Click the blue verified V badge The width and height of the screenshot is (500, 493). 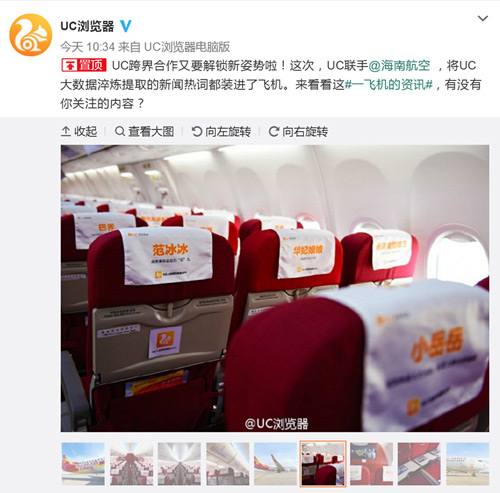click(x=126, y=26)
